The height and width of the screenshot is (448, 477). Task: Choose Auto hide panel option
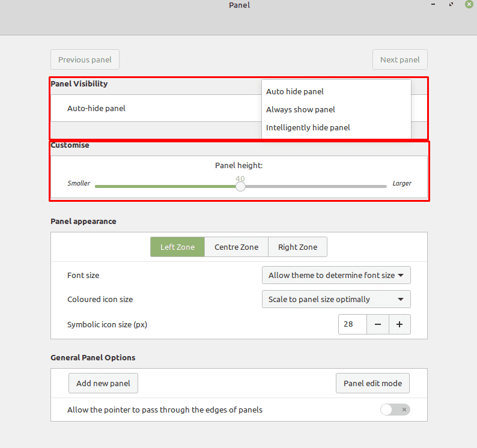(336, 91)
